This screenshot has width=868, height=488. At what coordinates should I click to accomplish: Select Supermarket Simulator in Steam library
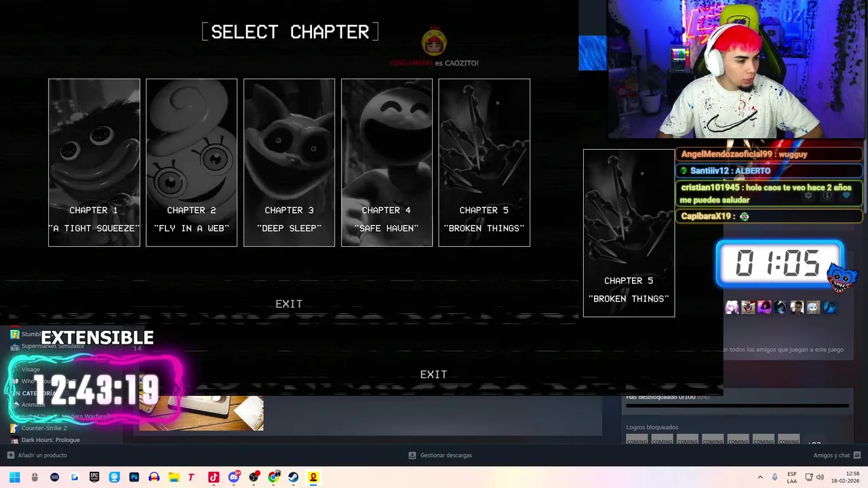tap(53, 346)
